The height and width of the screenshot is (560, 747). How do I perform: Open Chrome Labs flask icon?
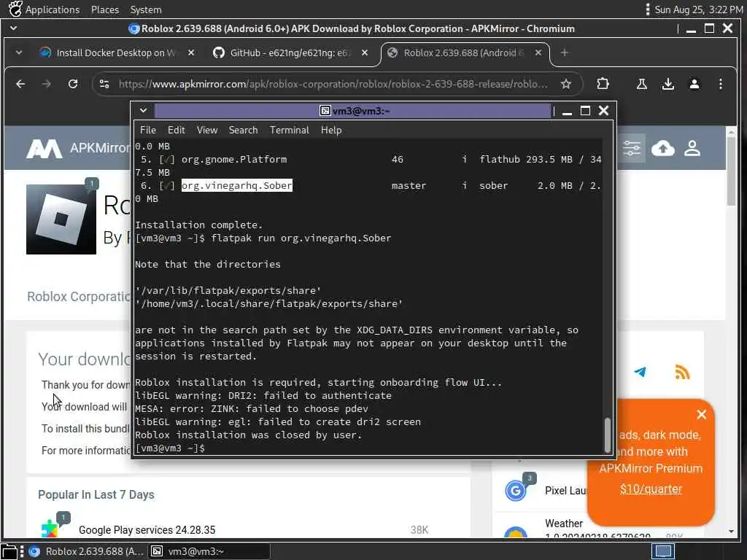(642, 85)
